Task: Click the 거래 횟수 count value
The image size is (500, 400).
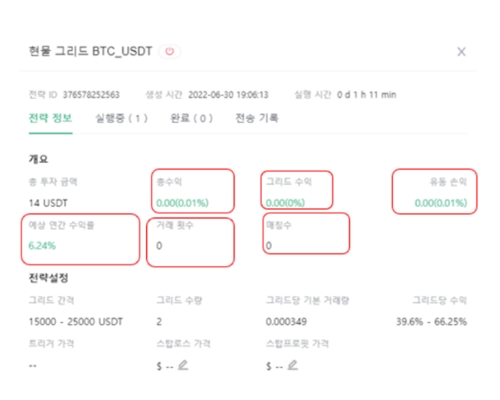Action: (159, 246)
